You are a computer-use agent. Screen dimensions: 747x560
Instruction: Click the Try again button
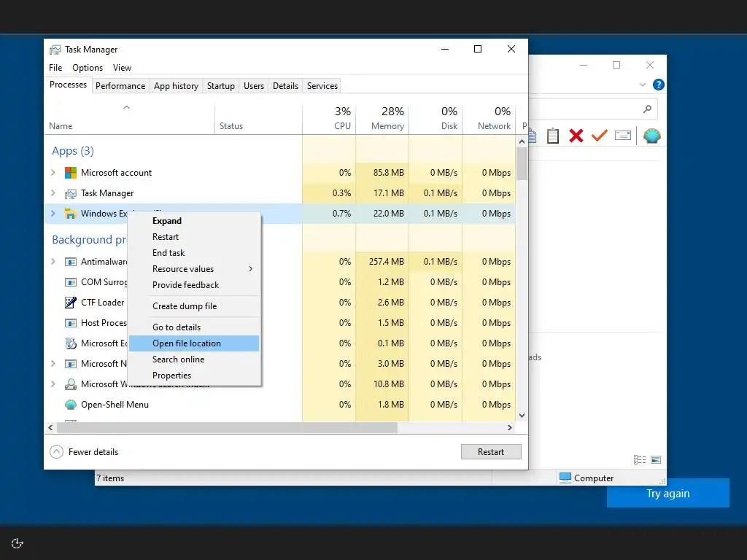click(x=668, y=494)
